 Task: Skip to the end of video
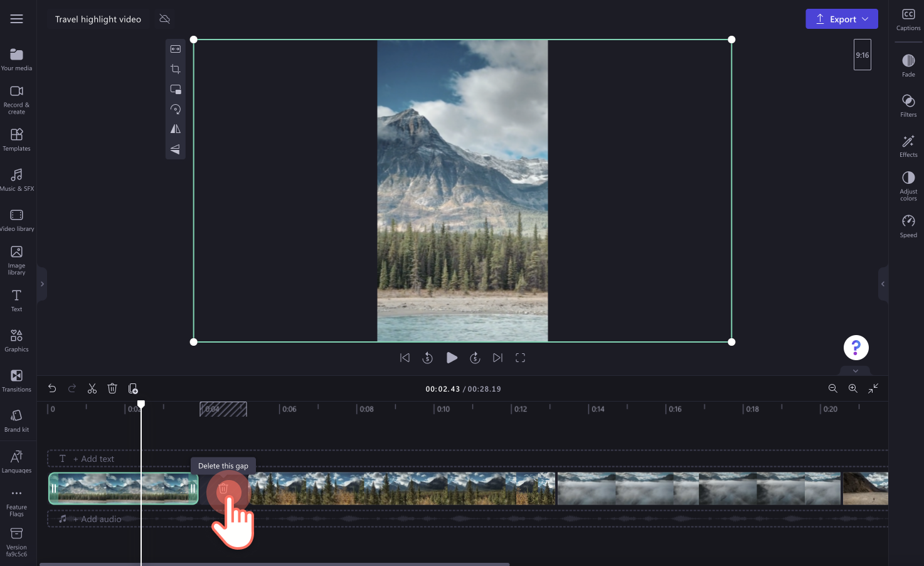[x=497, y=358]
